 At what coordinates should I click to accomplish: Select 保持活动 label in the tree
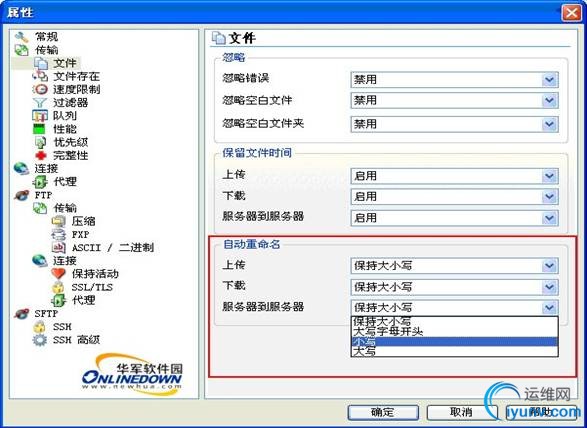point(95,274)
